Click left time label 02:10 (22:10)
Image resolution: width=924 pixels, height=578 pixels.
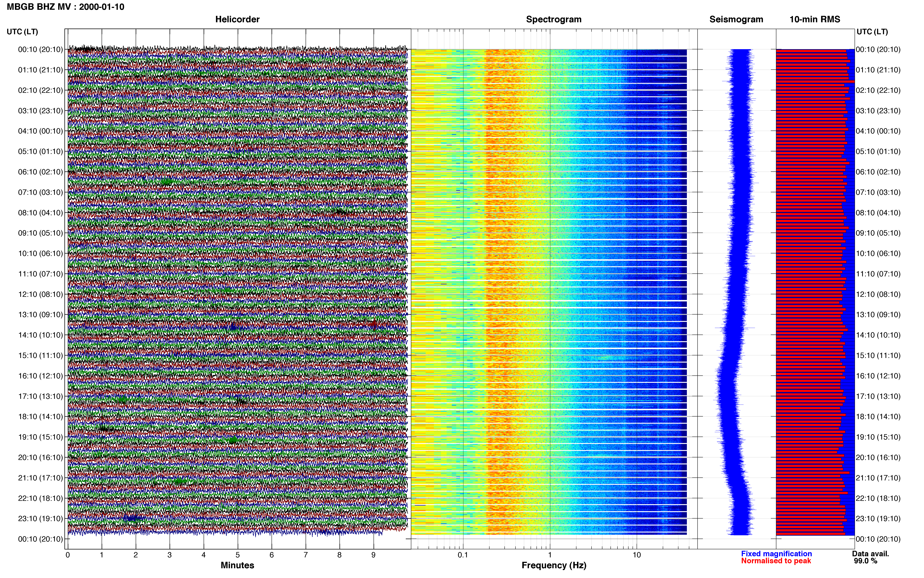pos(40,90)
